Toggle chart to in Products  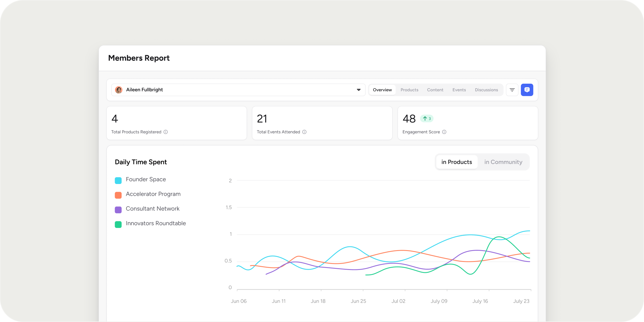457,162
